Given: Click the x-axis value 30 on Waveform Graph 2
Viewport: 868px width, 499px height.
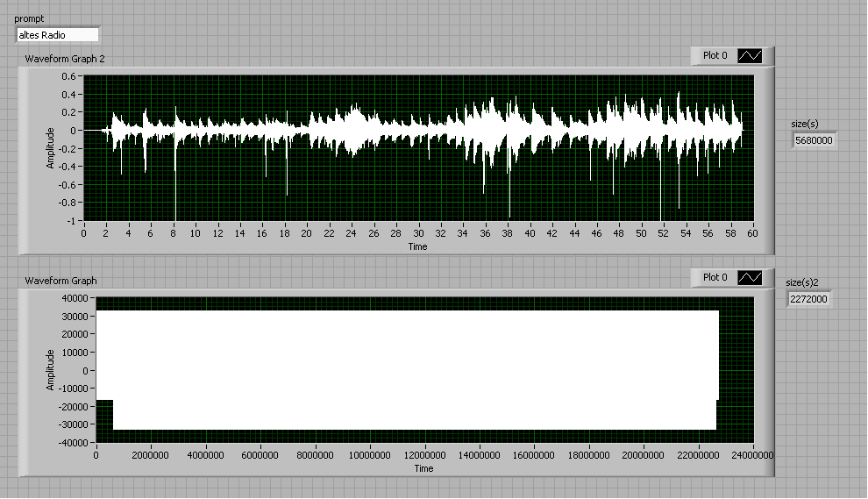Looking at the screenshot, I should pos(418,233).
